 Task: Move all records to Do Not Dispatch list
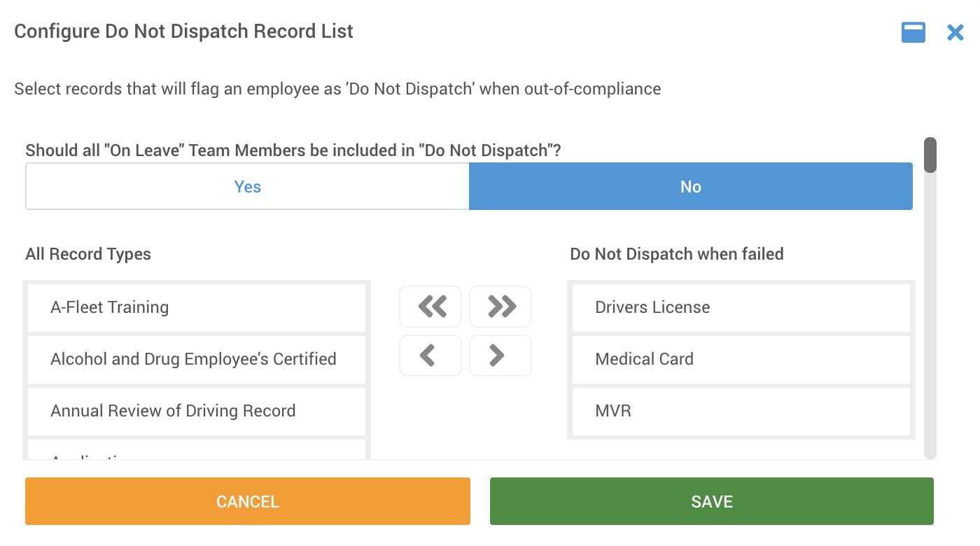500,306
